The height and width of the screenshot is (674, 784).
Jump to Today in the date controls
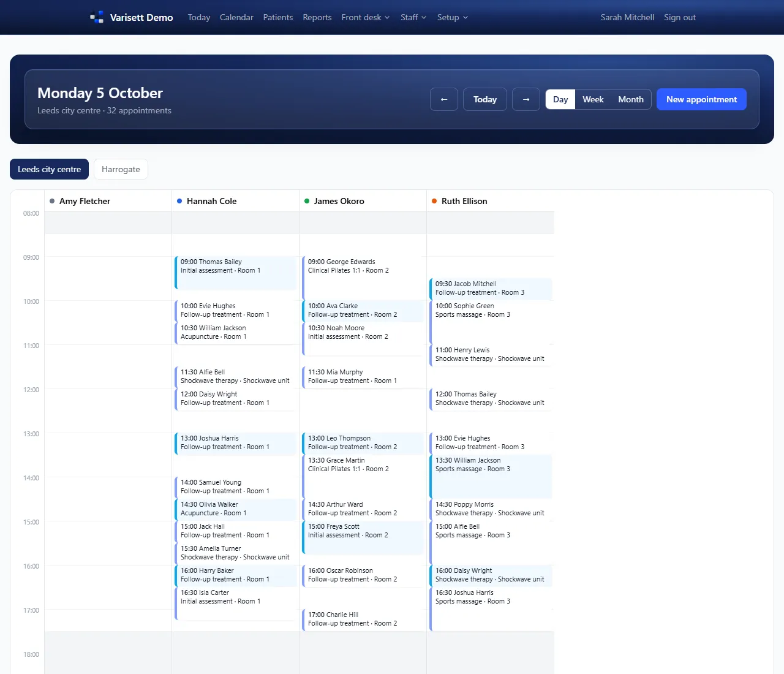click(485, 99)
